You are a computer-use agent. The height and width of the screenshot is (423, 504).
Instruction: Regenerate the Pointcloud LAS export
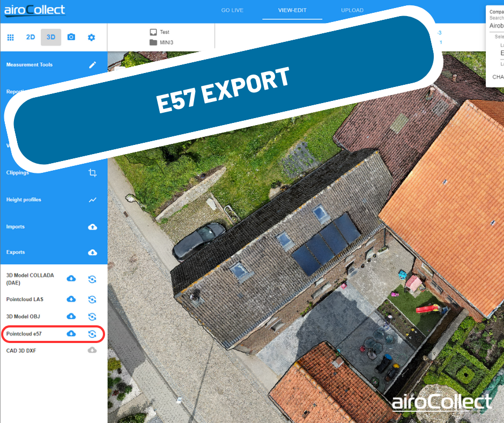click(92, 299)
